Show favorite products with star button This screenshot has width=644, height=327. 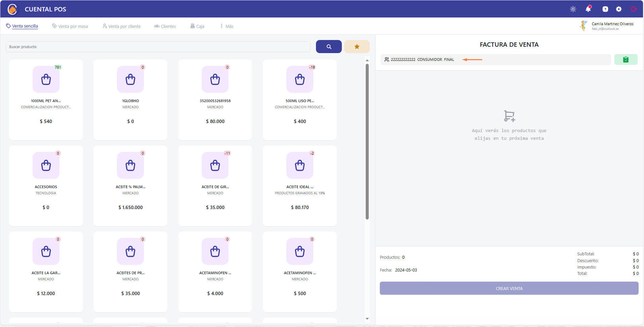click(x=357, y=47)
